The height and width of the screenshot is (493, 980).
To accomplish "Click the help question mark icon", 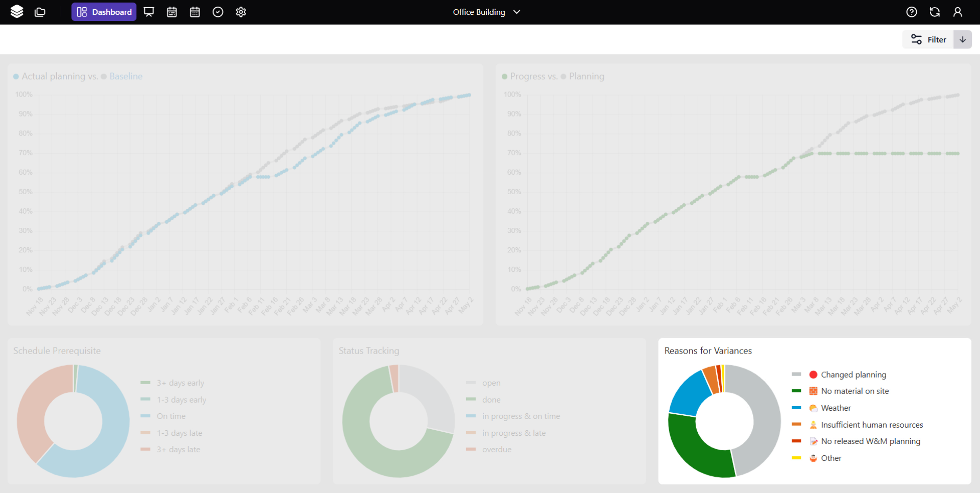I will click(x=912, y=12).
